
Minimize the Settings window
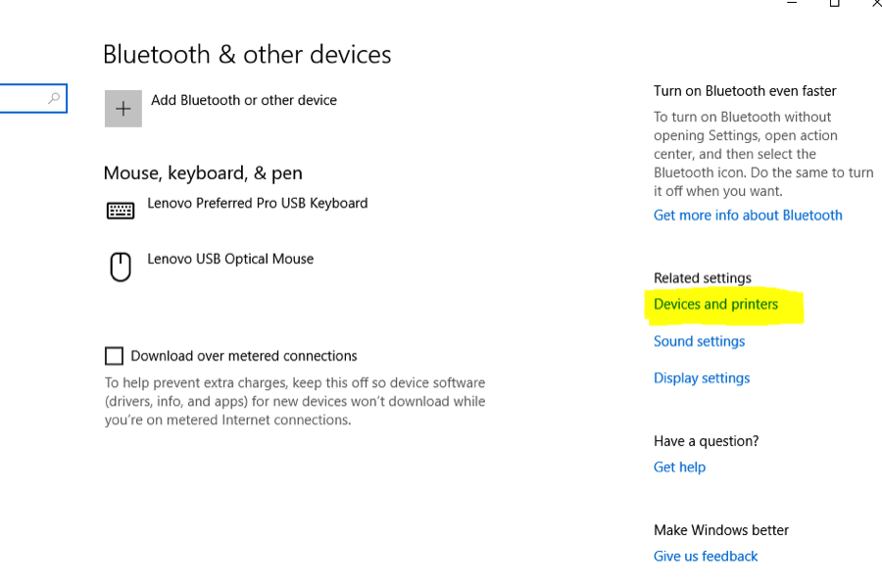[x=792, y=3]
